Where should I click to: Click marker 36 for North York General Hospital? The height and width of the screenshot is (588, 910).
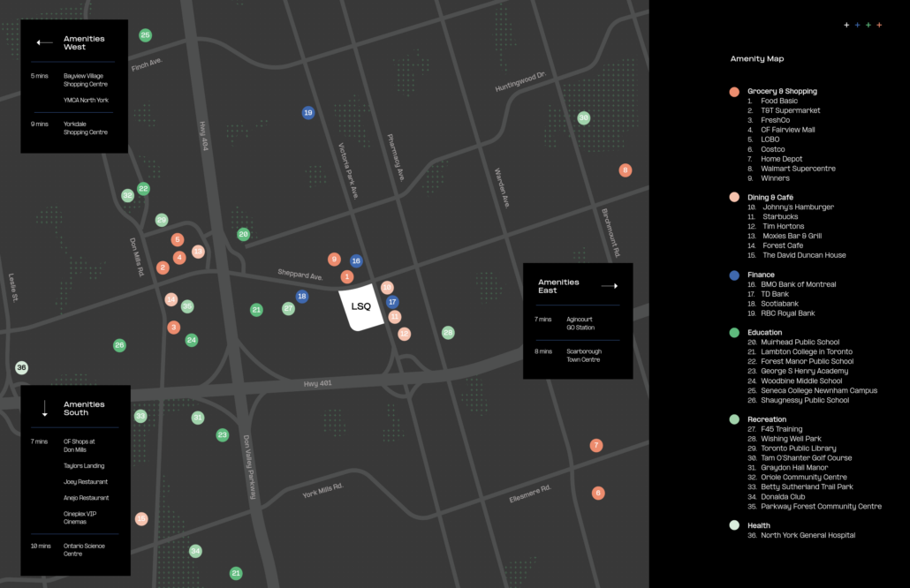(x=21, y=367)
